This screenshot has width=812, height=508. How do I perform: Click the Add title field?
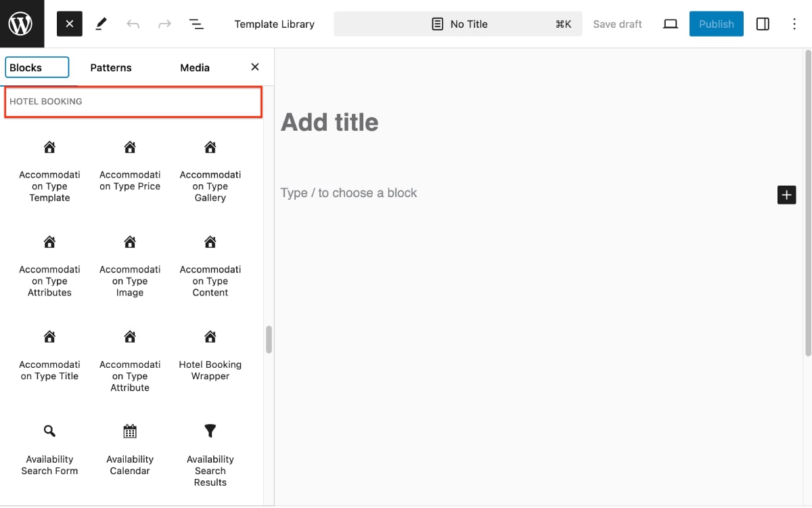(x=330, y=123)
